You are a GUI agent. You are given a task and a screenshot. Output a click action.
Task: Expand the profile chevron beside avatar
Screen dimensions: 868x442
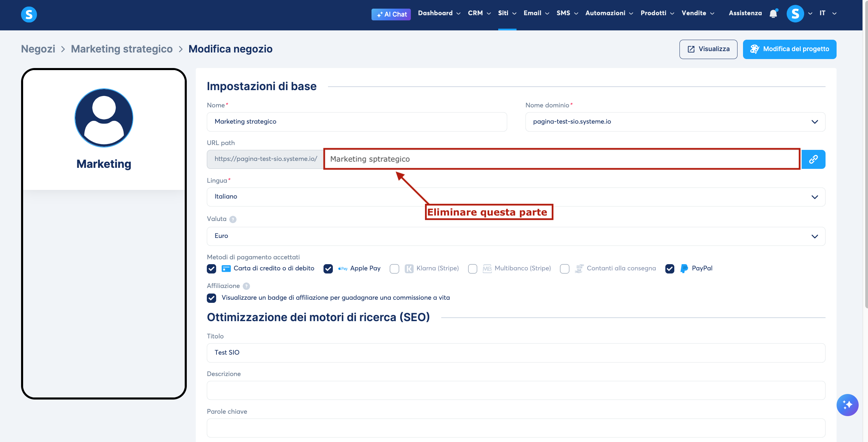point(810,13)
